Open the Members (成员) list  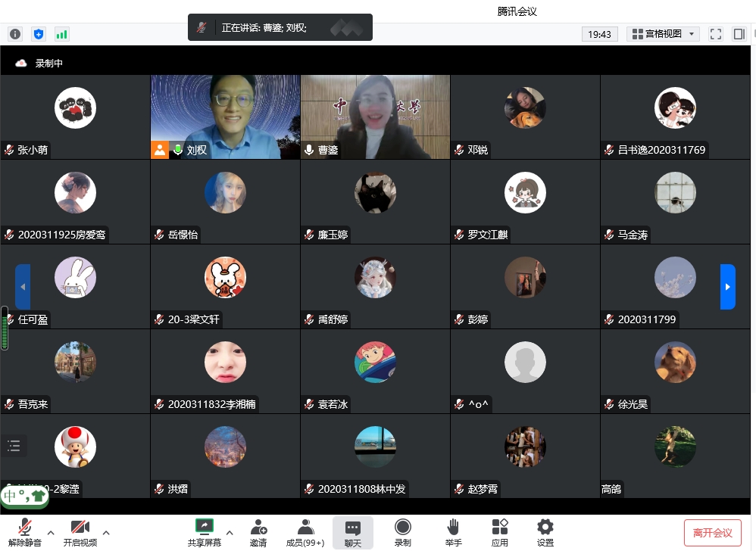coord(305,532)
